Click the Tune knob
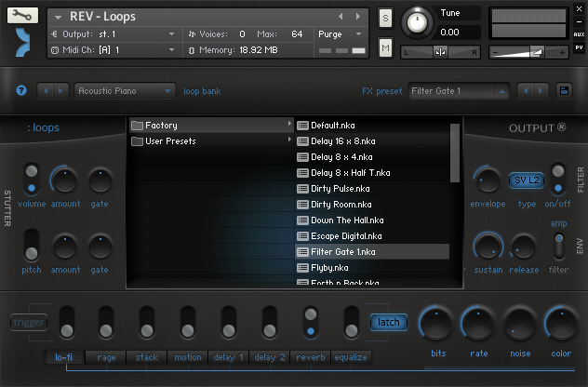The width and height of the screenshot is (588, 387). pyautogui.click(x=417, y=22)
